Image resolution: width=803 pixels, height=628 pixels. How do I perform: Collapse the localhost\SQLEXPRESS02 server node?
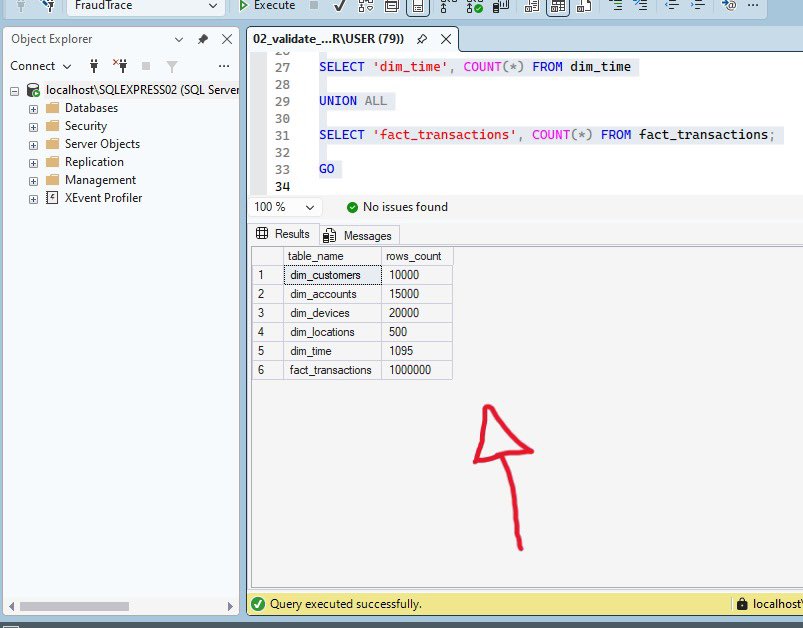tap(14, 91)
